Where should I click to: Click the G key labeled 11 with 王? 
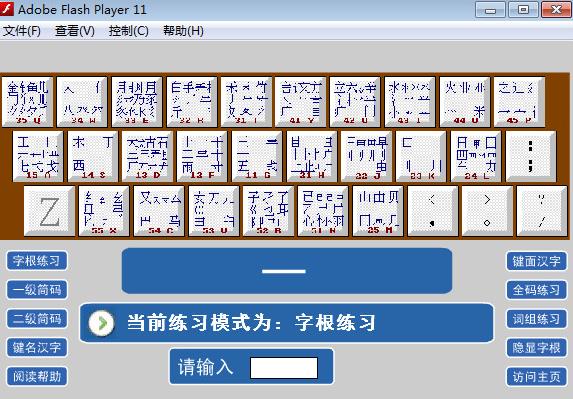point(257,156)
